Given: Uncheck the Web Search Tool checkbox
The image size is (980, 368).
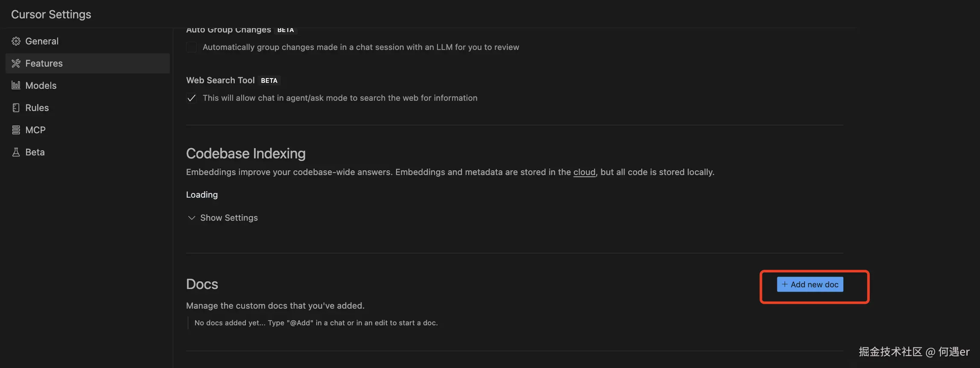Looking at the screenshot, I should [x=192, y=98].
